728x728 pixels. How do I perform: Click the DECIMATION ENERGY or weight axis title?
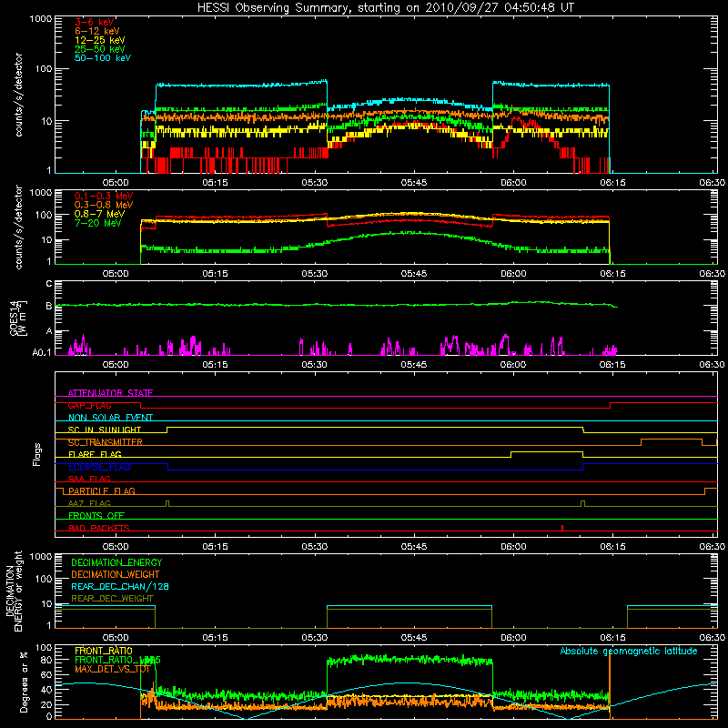coord(14,591)
